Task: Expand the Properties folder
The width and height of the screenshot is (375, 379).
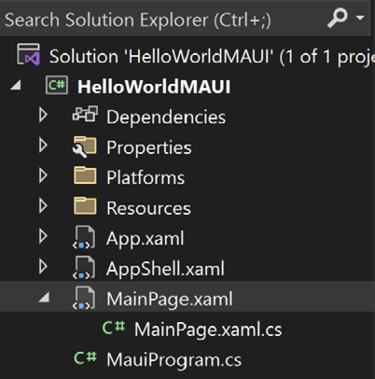Action: pos(43,145)
